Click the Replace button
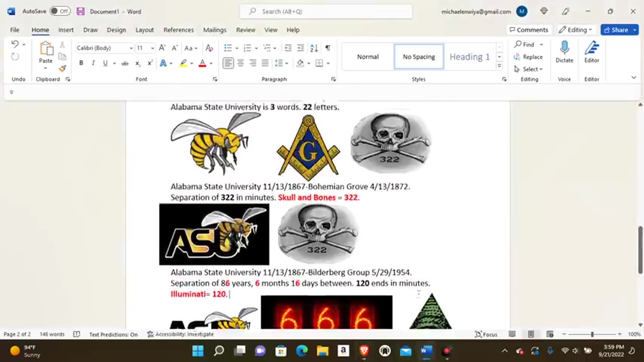 click(x=528, y=57)
